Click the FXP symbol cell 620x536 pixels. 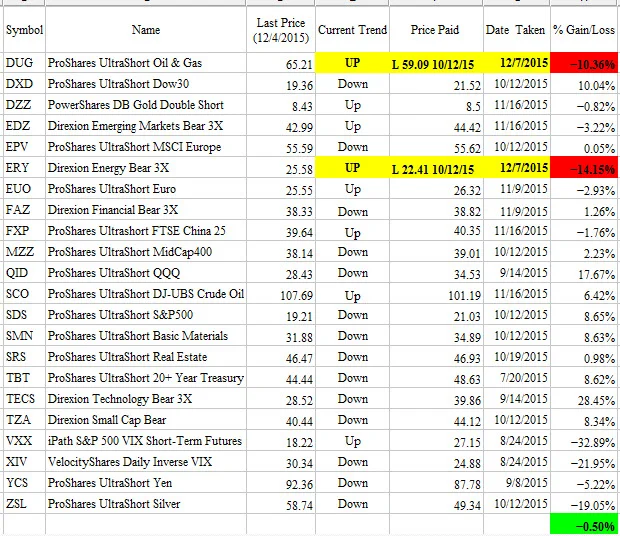(x=24, y=230)
